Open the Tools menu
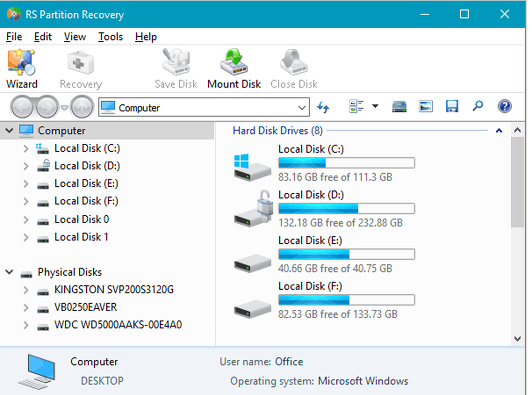The height and width of the screenshot is (395, 532). 111,37
